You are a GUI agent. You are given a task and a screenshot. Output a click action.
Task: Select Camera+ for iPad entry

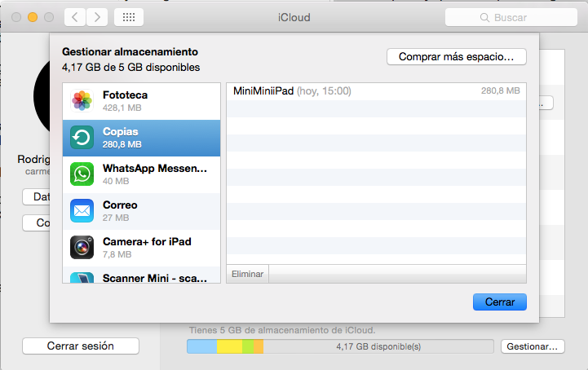[141, 249]
